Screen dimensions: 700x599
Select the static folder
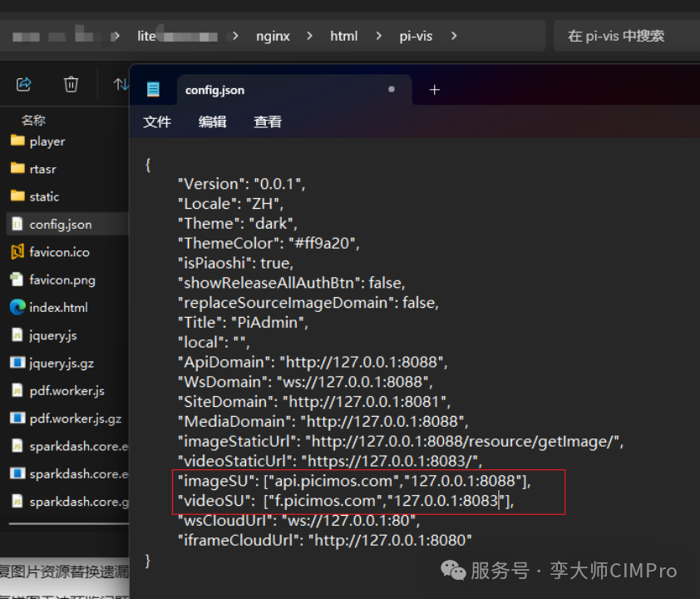tap(44, 197)
